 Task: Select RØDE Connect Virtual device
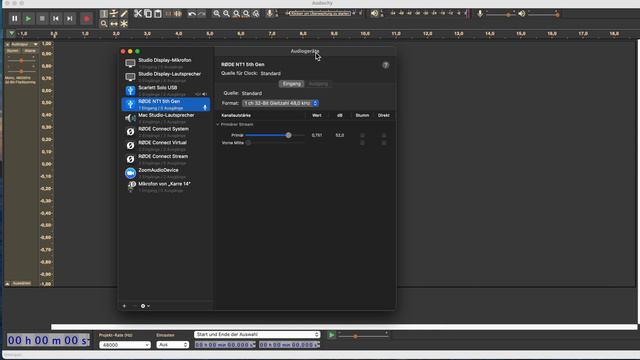coord(166,146)
